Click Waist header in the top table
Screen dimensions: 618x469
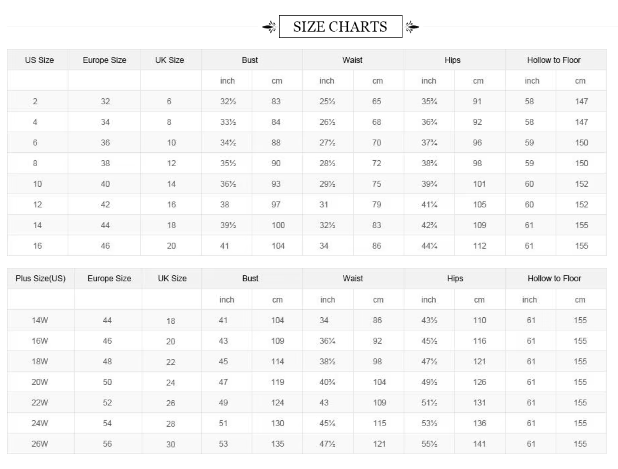pyautogui.click(x=352, y=60)
